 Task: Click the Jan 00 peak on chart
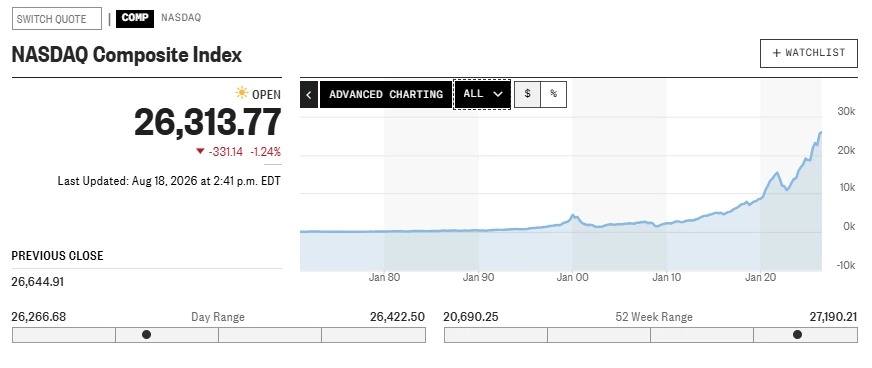(x=573, y=215)
